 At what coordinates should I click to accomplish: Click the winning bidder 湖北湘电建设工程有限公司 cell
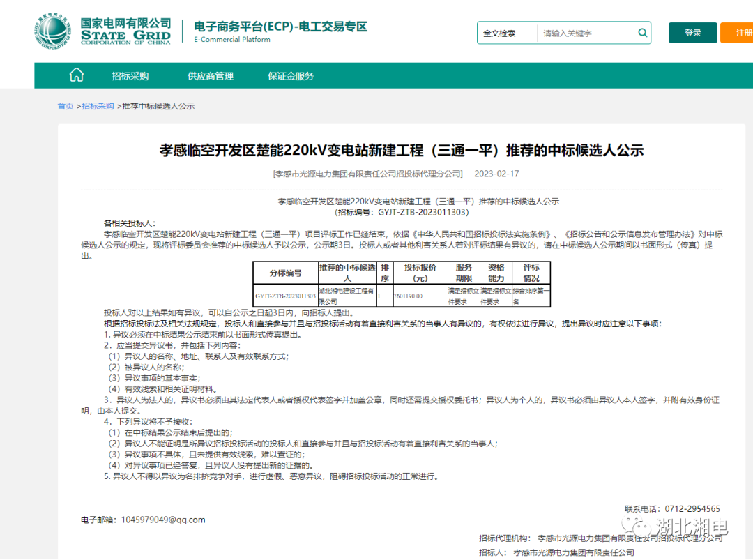(346, 296)
